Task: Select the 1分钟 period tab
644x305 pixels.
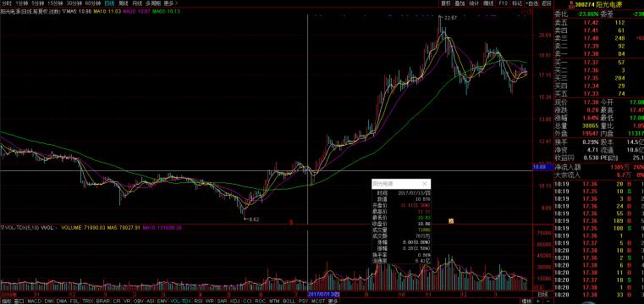Action: [21, 3]
